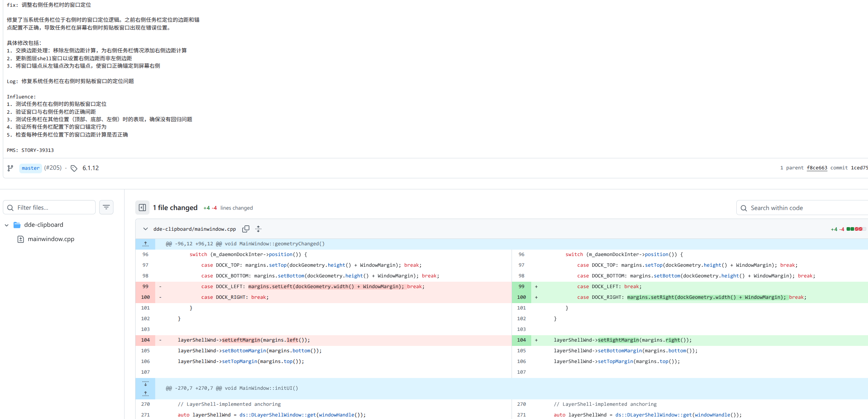The image size is (868, 419).
Task: Click the Search within code field
Action: point(803,208)
